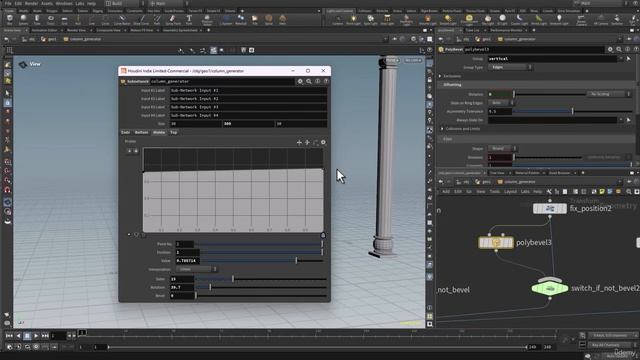Click search icon in PolyBevel parameter pane

619,49
